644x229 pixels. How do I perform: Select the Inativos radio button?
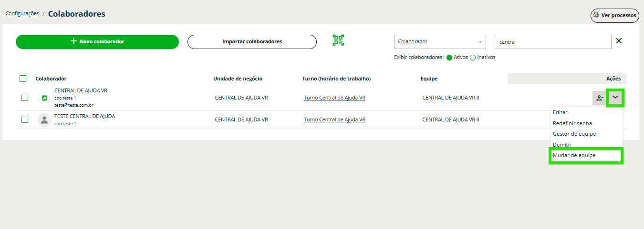coord(473,58)
